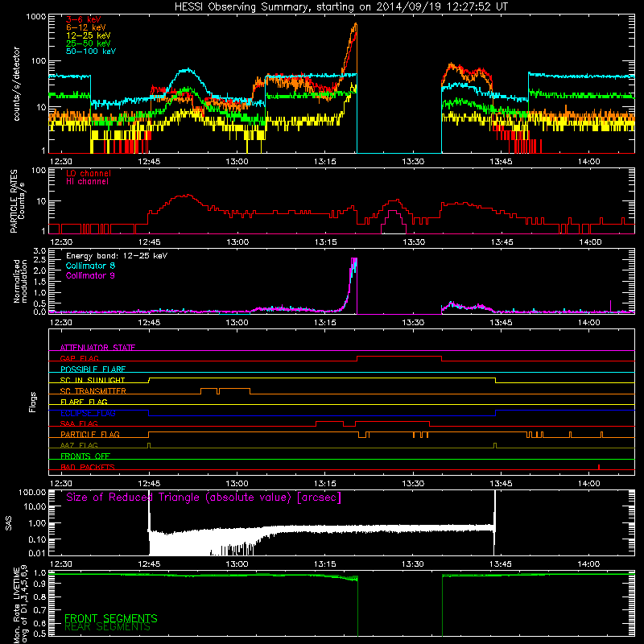Select the Energy band: 12-25 keV text

pos(117,256)
